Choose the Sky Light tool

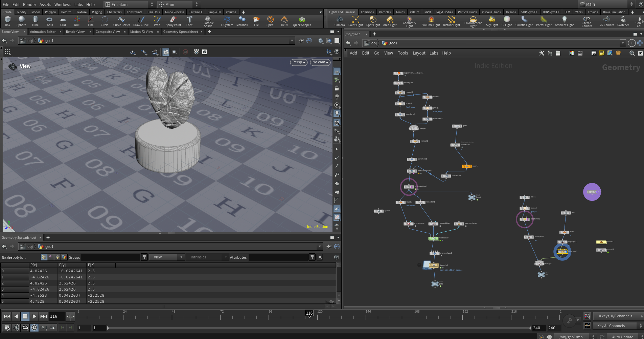pyautogui.click(x=492, y=21)
